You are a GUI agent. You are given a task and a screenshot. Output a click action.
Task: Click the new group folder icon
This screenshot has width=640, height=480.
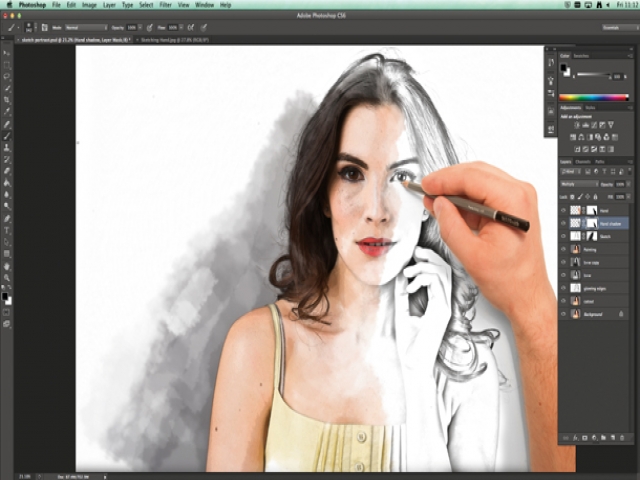(603, 438)
